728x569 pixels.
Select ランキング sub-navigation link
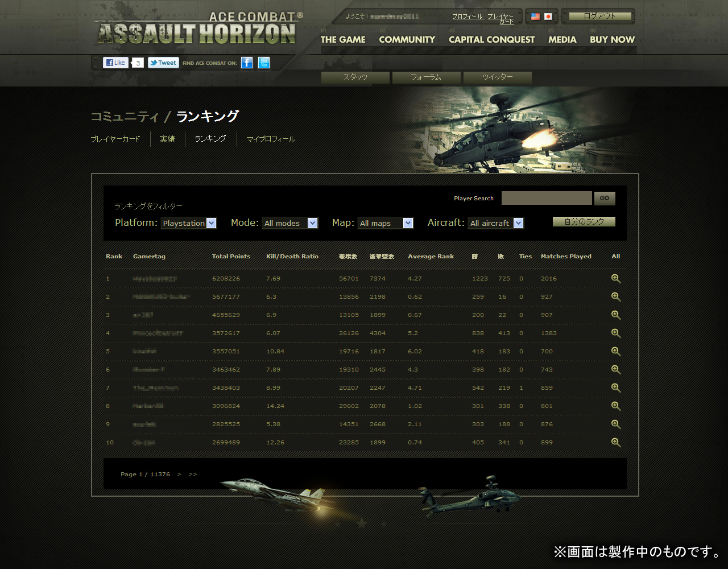click(x=210, y=138)
